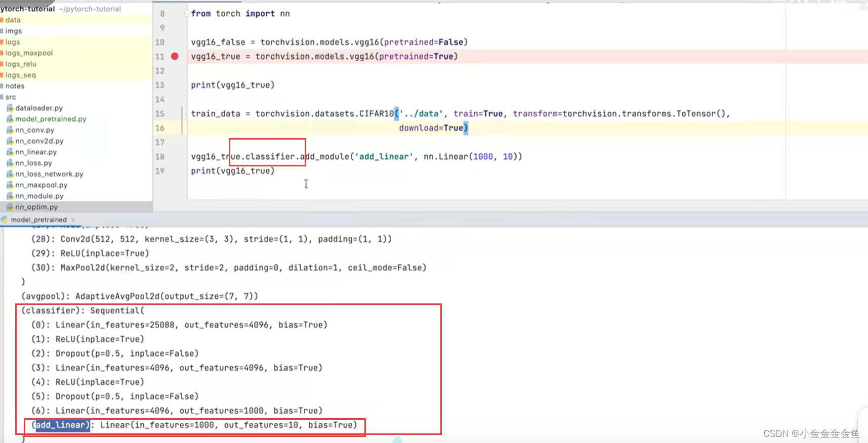Open nn_module.py in the project tree
This screenshot has height=443, width=868.
pyautogui.click(x=39, y=196)
